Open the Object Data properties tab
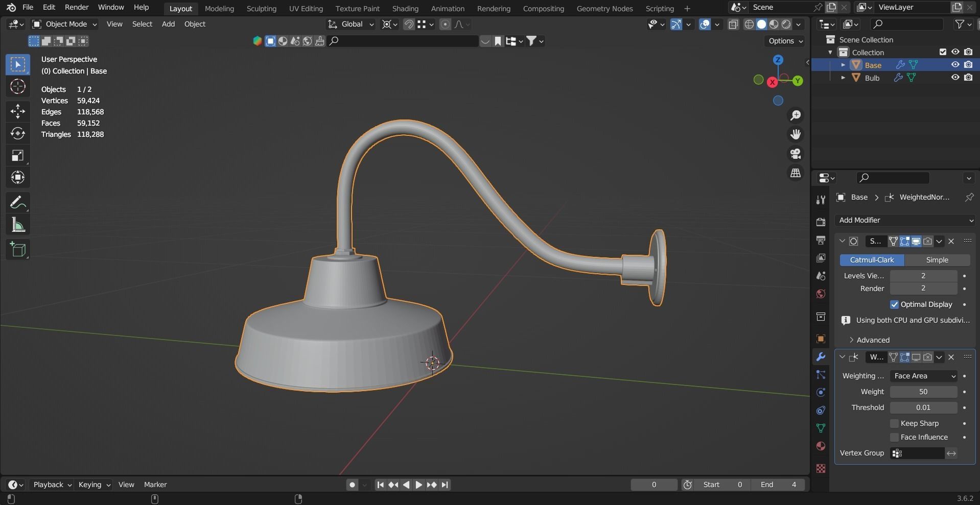This screenshot has width=980, height=505. pyautogui.click(x=821, y=428)
